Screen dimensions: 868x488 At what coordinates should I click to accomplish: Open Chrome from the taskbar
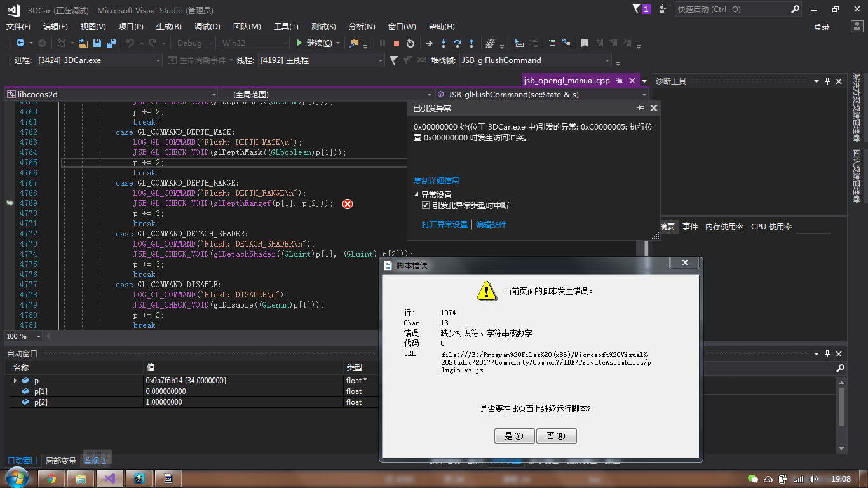(51, 478)
